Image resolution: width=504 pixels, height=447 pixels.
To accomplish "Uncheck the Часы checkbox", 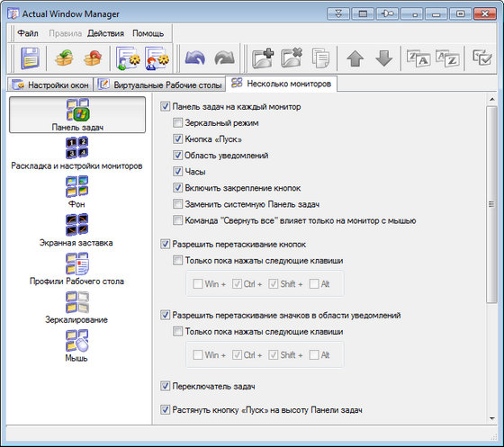I will point(177,171).
